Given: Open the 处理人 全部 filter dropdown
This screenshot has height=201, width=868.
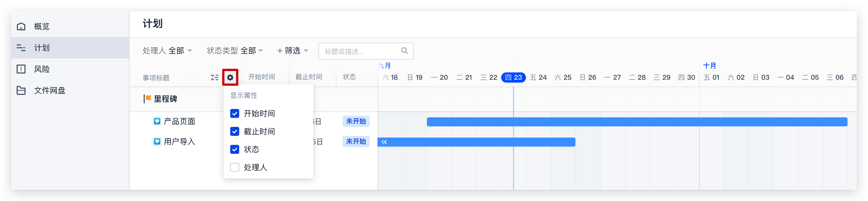Looking at the screenshot, I should pyautogui.click(x=167, y=51).
